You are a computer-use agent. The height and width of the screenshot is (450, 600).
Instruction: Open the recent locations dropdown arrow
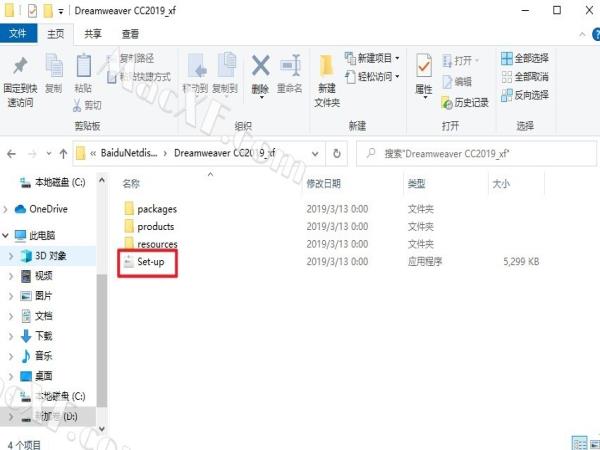click(x=49, y=154)
